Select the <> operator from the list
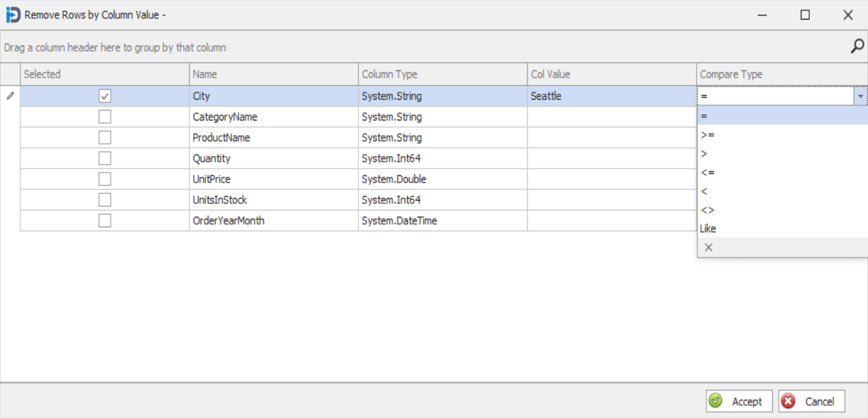Screen dimensions: 868x418 [x=708, y=210]
